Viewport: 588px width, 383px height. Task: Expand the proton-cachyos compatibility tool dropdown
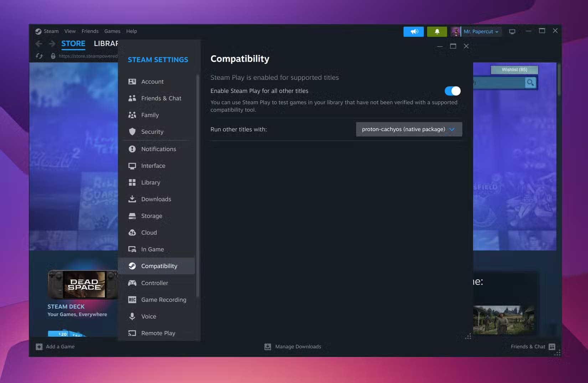click(x=409, y=129)
